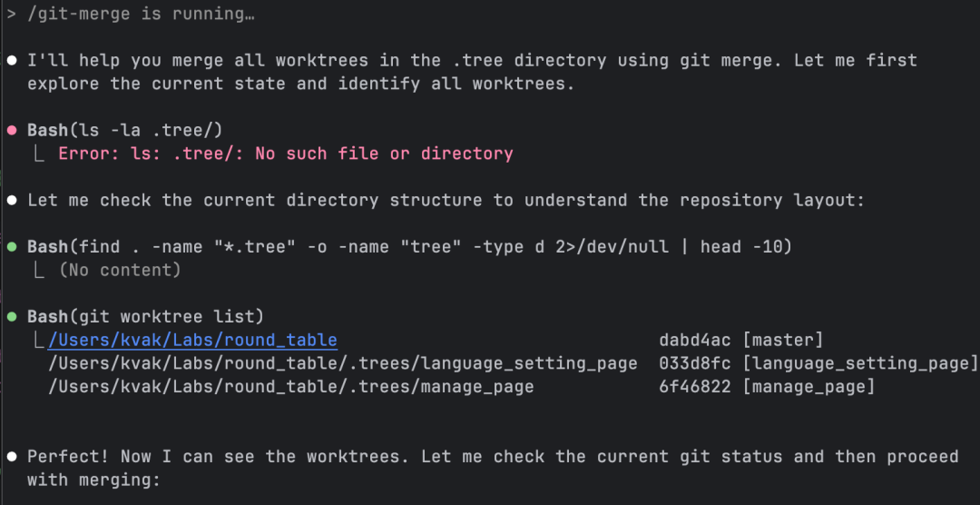Click the '/git-merge is running…' prompt line
The image size is (980, 505).
[x=141, y=15]
